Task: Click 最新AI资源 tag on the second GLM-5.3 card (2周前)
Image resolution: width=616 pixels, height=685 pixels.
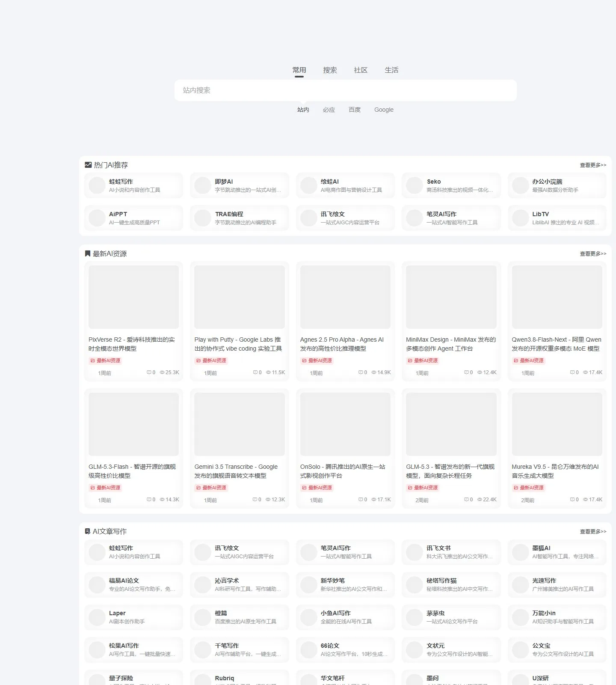Action: [423, 488]
